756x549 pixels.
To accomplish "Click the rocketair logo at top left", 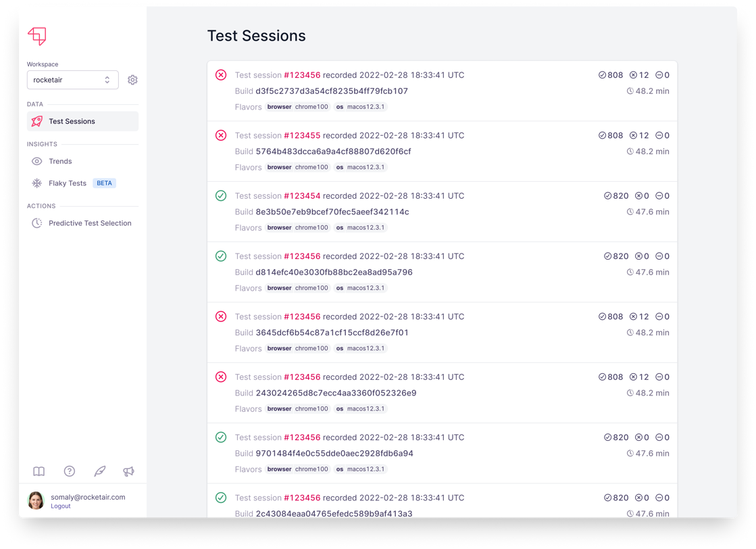I will pos(38,36).
